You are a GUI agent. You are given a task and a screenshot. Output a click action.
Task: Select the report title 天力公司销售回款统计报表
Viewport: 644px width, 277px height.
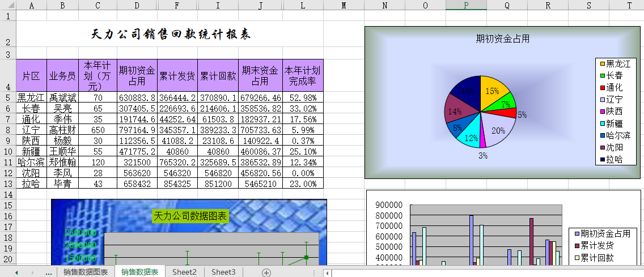(171, 35)
